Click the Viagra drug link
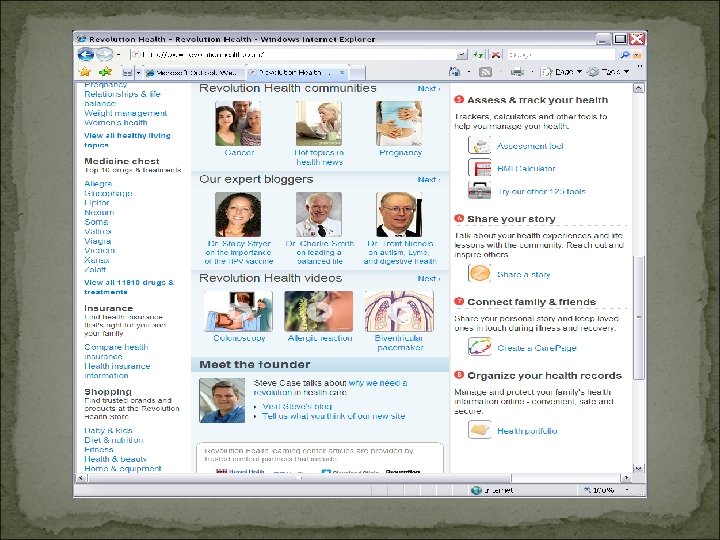The width and height of the screenshot is (720, 540). point(98,241)
